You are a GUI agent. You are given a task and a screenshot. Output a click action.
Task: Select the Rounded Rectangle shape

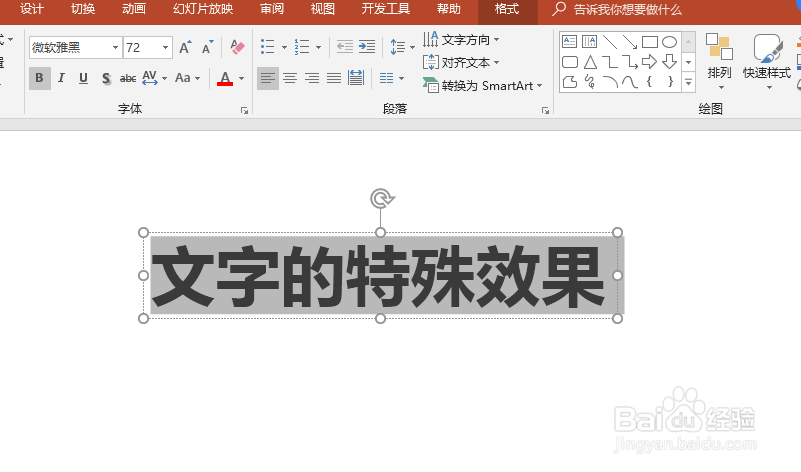click(570, 62)
